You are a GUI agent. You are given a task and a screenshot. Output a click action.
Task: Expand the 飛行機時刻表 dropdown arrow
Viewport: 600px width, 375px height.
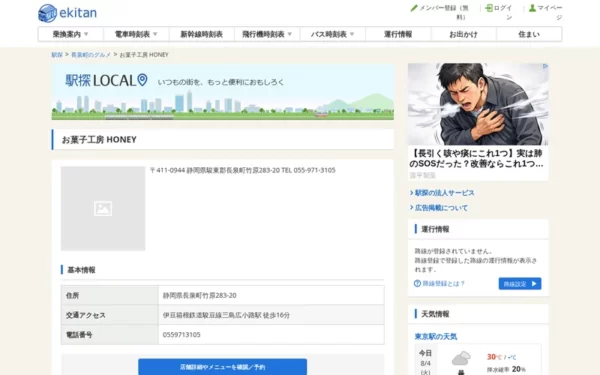[x=290, y=34]
